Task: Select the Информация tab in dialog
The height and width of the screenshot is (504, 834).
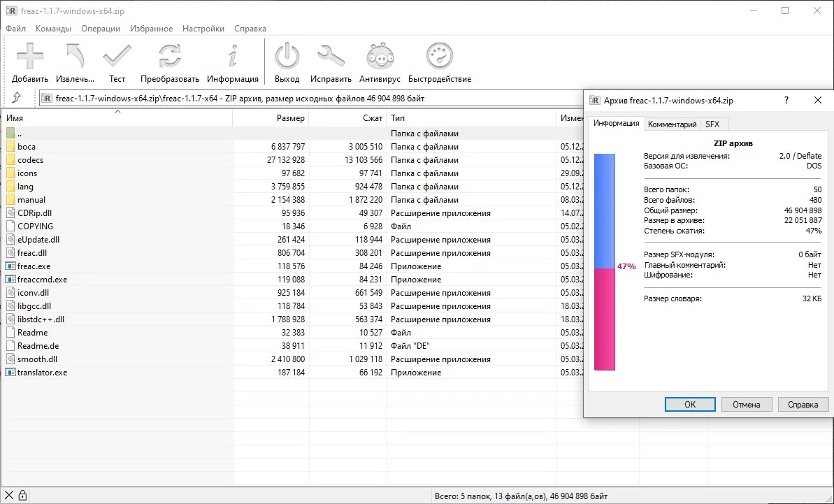Action: 617,123
